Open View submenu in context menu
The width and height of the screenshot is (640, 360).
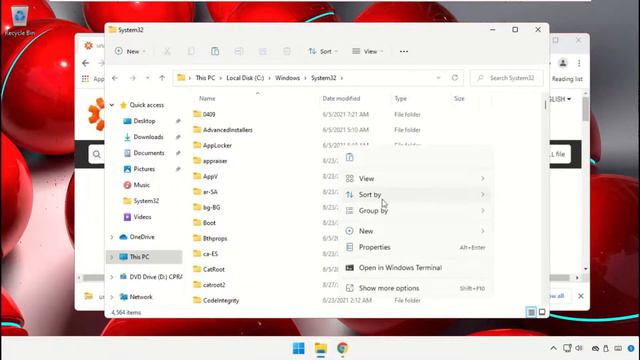(x=416, y=179)
